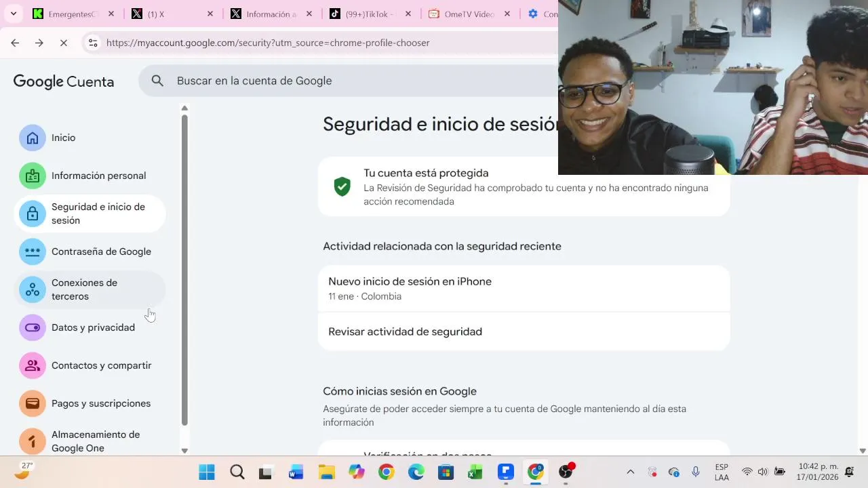Image resolution: width=868 pixels, height=488 pixels.
Task: Open Conexiones de terceros section
Action: point(90,289)
